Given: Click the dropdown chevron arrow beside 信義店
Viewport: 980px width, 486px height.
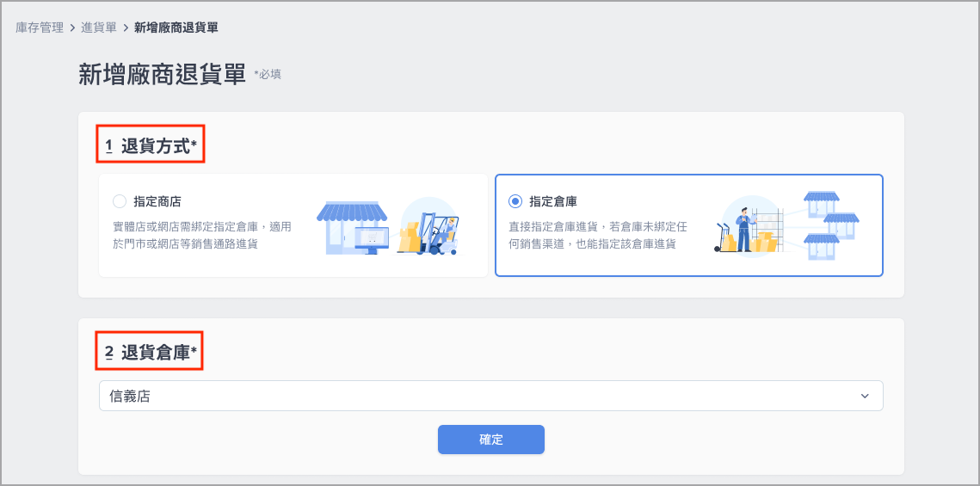Looking at the screenshot, I should [865, 396].
